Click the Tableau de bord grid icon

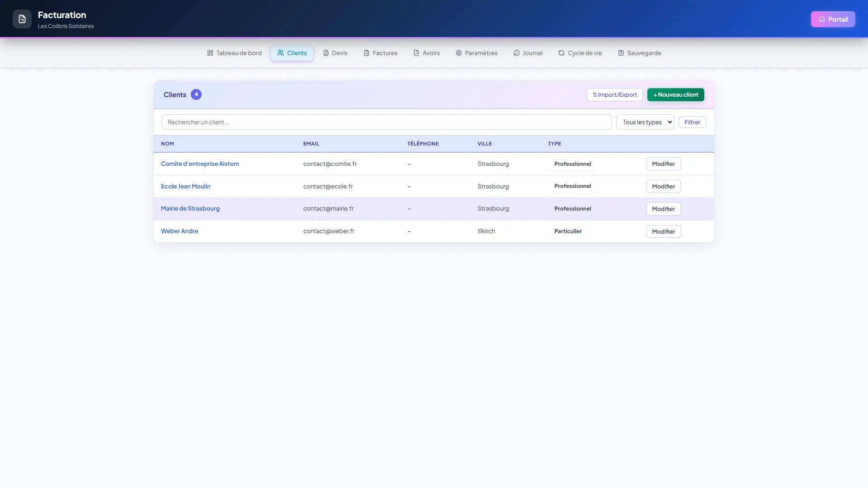click(x=210, y=53)
